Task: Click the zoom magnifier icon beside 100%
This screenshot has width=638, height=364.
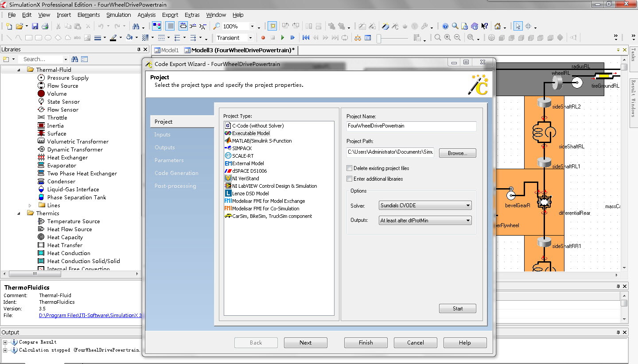Action: (217, 27)
